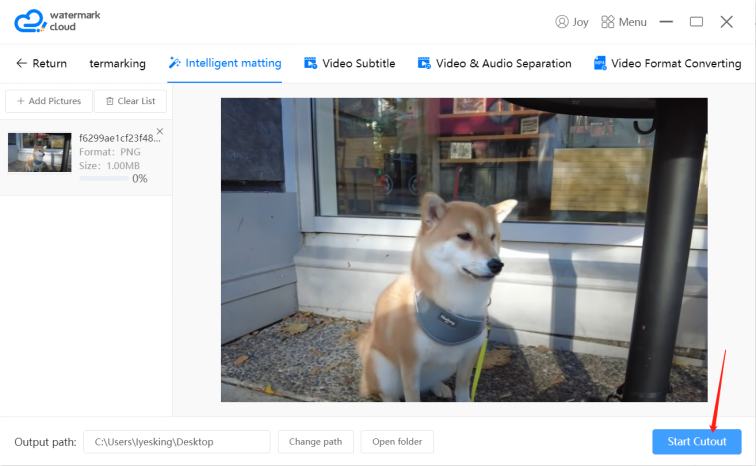Click the Return text label
The image size is (756, 466).
point(50,63)
